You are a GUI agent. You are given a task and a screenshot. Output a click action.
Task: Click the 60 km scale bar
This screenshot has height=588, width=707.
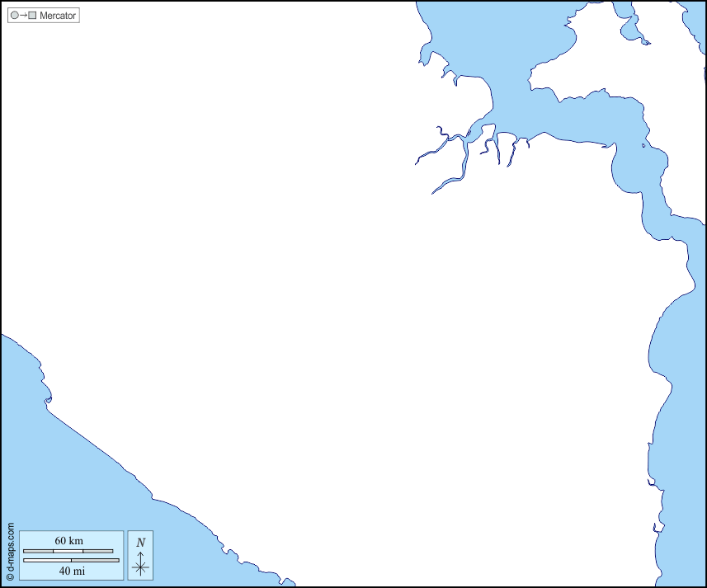68,551
